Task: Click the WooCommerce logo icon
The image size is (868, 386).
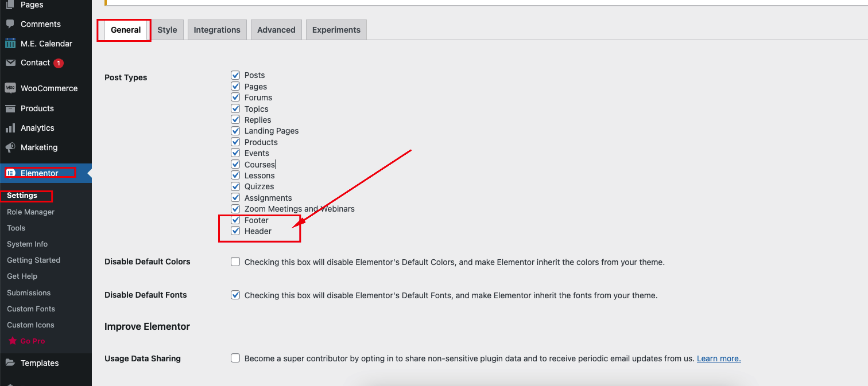Action: coord(10,88)
